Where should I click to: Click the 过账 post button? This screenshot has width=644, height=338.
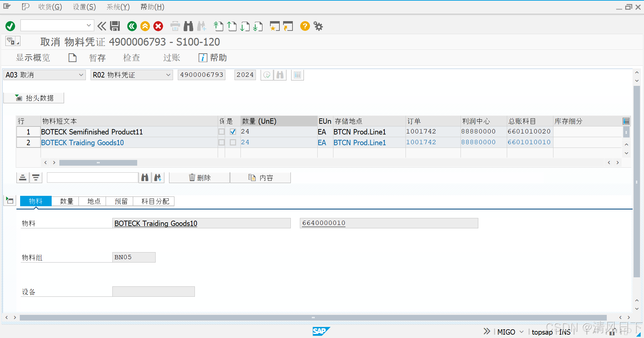(x=172, y=58)
